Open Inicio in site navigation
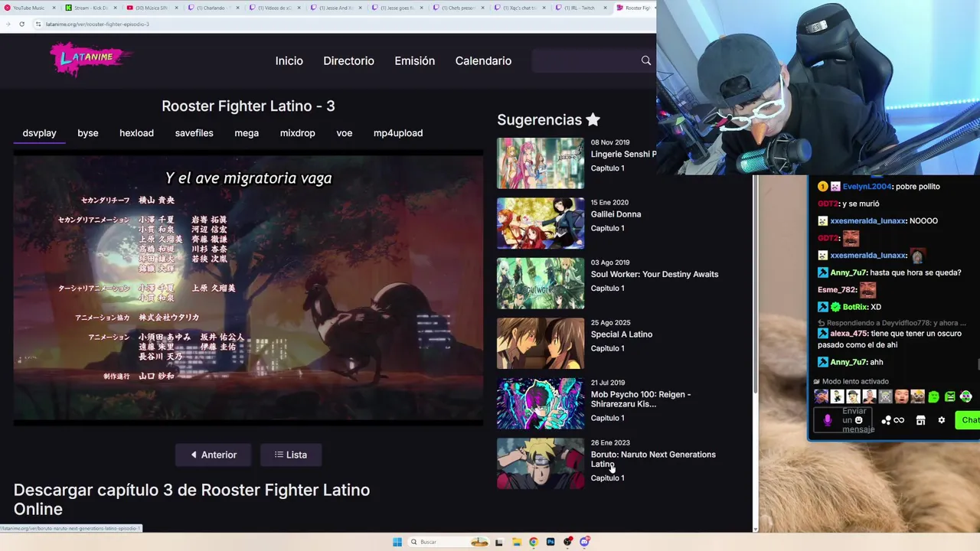 [289, 60]
